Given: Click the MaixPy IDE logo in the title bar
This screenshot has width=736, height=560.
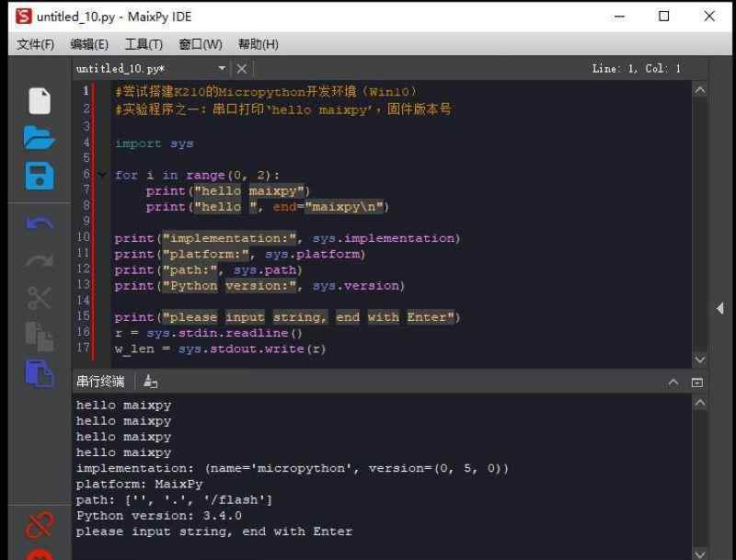Looking at the screenshot, I should 24,17.
